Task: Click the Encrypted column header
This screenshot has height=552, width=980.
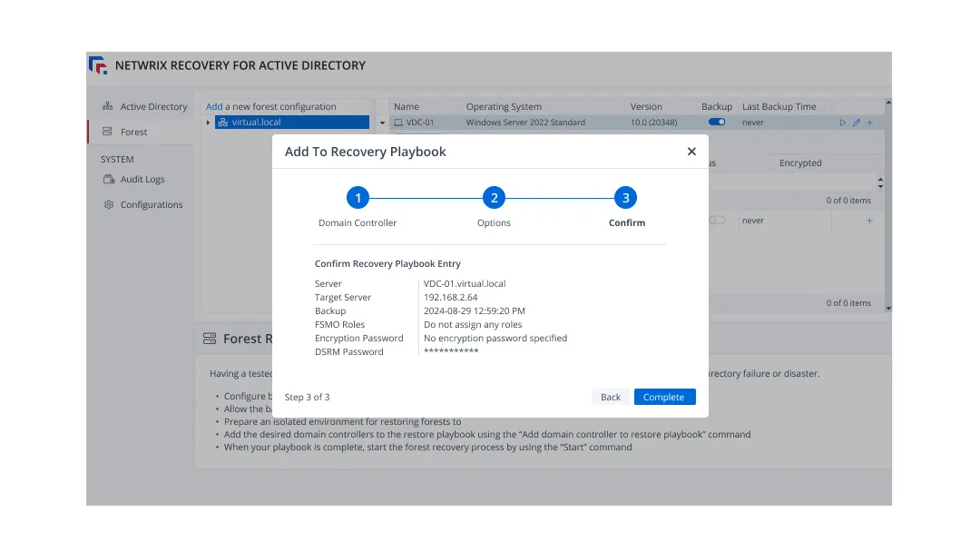Action: 800,163
